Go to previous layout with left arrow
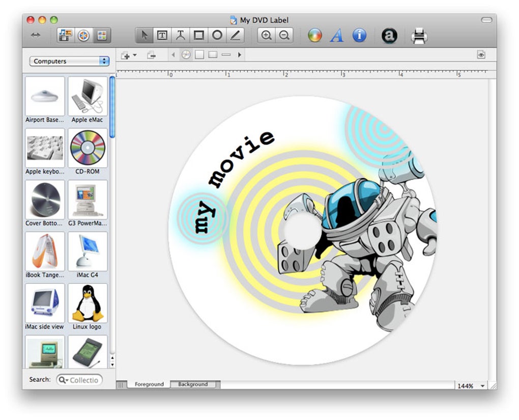 (x=173, y=54)
